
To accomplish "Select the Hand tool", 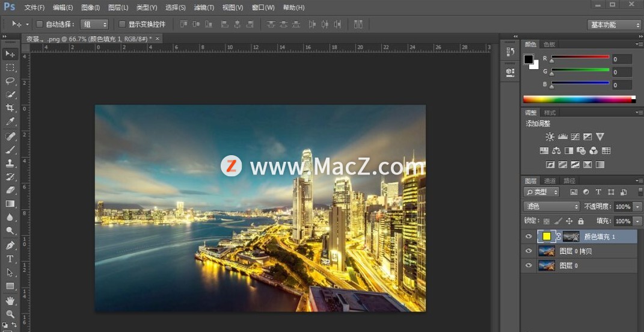I will [x=10, y=300].
